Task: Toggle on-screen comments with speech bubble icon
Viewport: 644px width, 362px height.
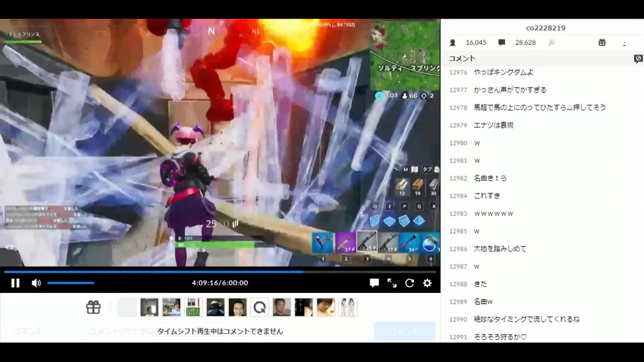Action: coord(374,283)
